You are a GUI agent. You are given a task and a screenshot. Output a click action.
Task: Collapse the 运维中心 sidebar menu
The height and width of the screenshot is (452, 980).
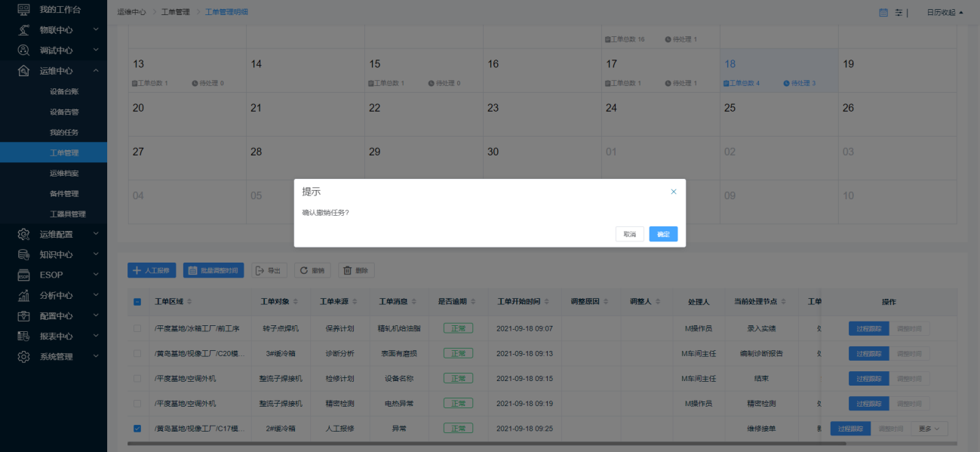point(96,71)
